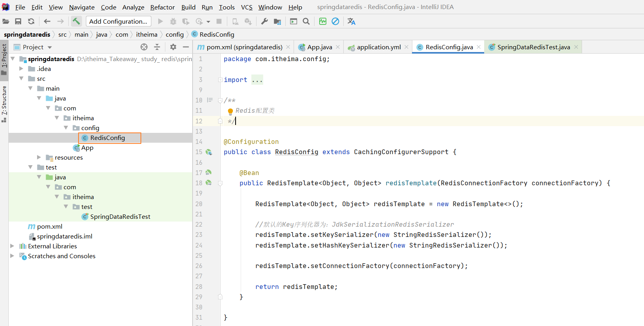Click the Run with Coverage icon

coord(186,21)
